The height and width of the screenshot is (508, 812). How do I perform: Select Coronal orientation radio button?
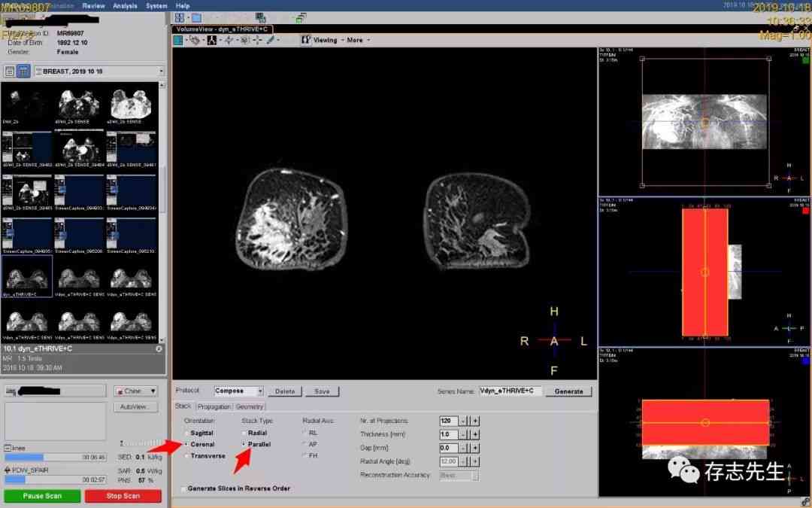pyautogui.click(x=187, y=444)
